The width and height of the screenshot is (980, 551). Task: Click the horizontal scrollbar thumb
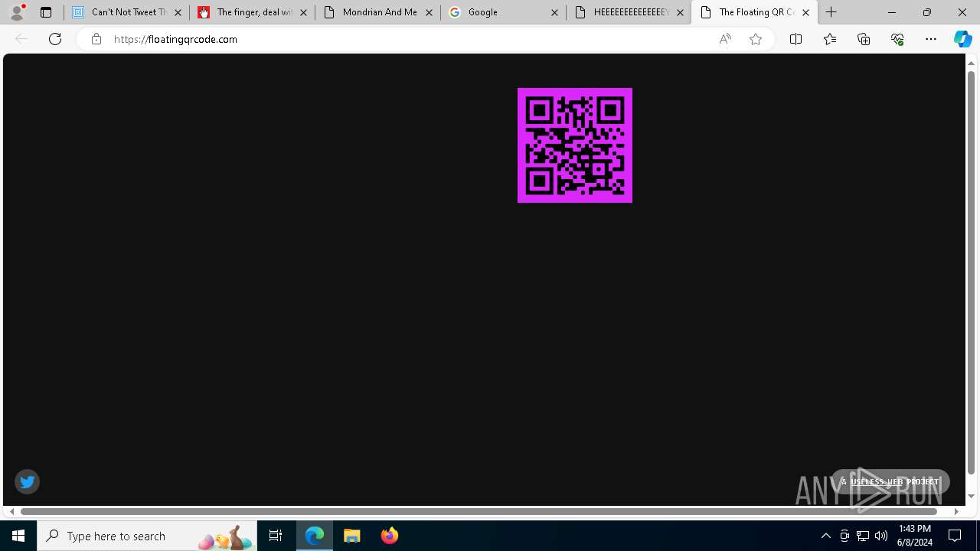480,511
